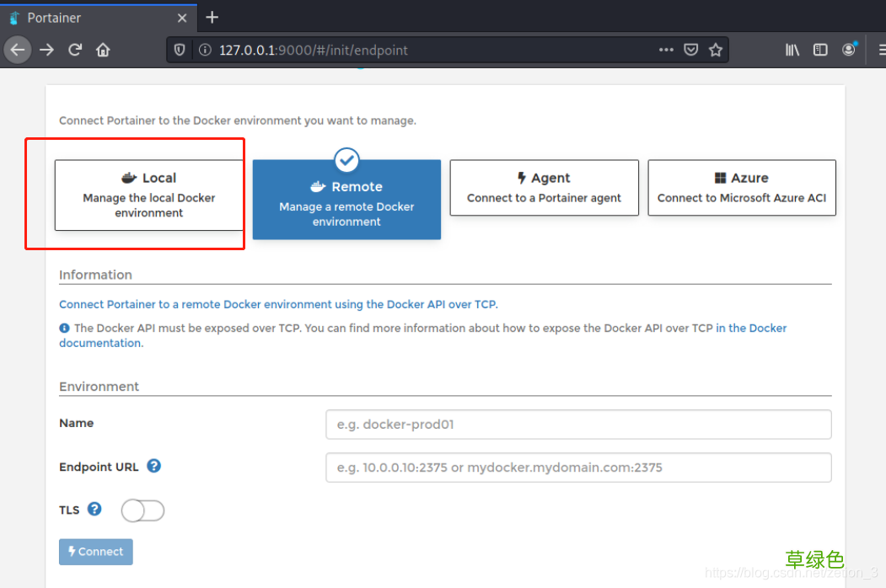Click the Remote card's checkmark indicator

[x=346, y=160]
